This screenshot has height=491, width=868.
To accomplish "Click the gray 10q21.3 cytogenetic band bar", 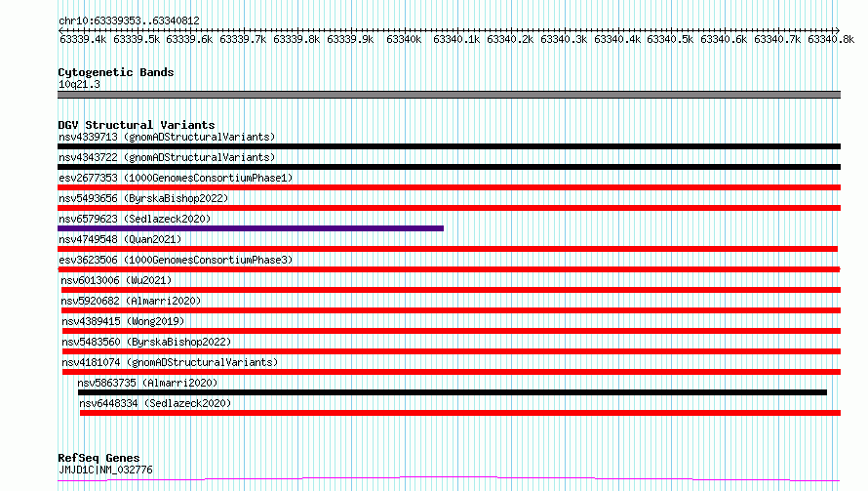I will pyautogui.click(x=449, y=95).
